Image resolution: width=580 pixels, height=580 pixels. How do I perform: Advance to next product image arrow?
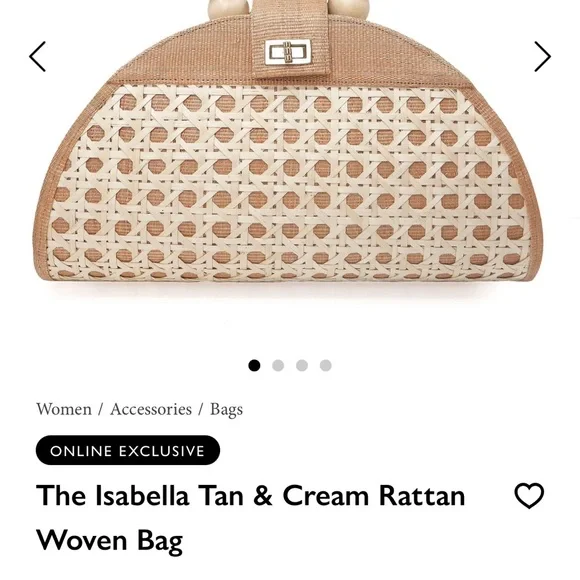(x=542, y=56)
